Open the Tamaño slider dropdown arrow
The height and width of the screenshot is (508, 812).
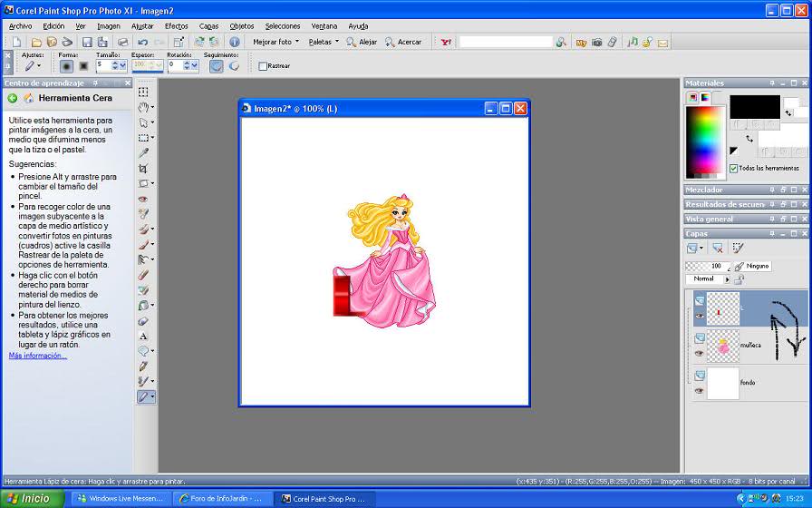[122, 65]
